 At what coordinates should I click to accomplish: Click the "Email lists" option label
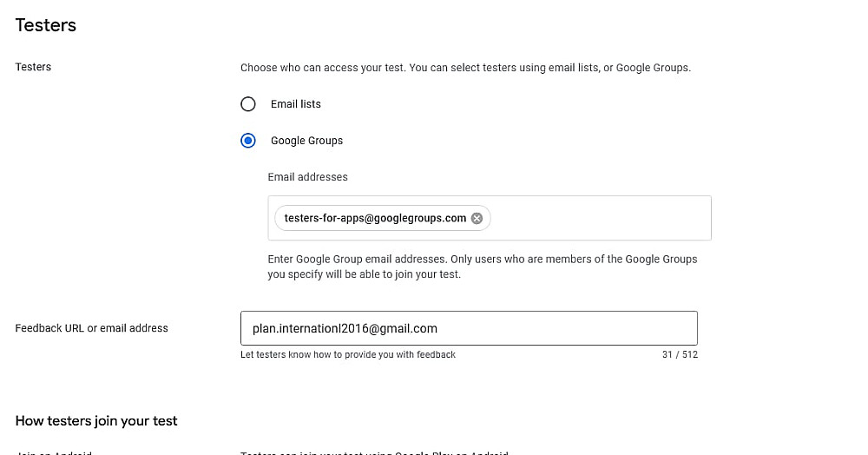coord(296,104)
